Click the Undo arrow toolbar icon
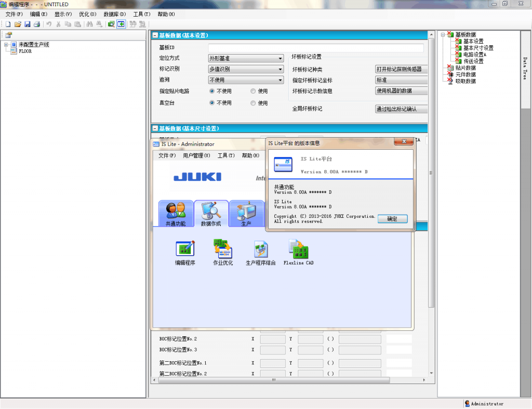The height and width of the screenshot is (409, 532). [x=49, y=24]
